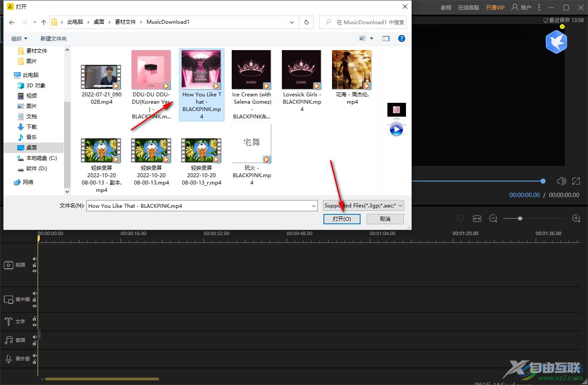Viewport: 588px width, 385px height.
Task: Click the preview volume speaker icon
Action: [x=562, y=181]
